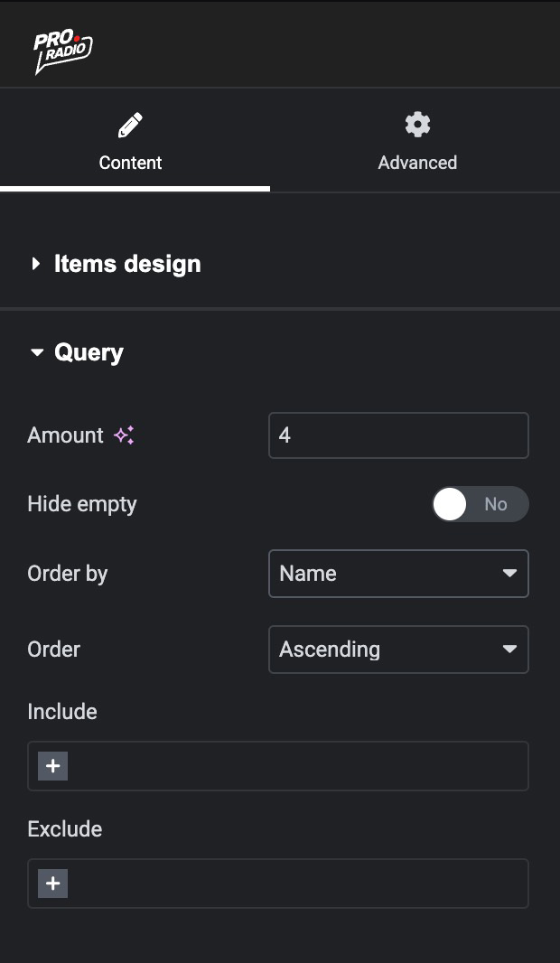Expand the Items design section arrow
The image size is (560, 963).
36,264
